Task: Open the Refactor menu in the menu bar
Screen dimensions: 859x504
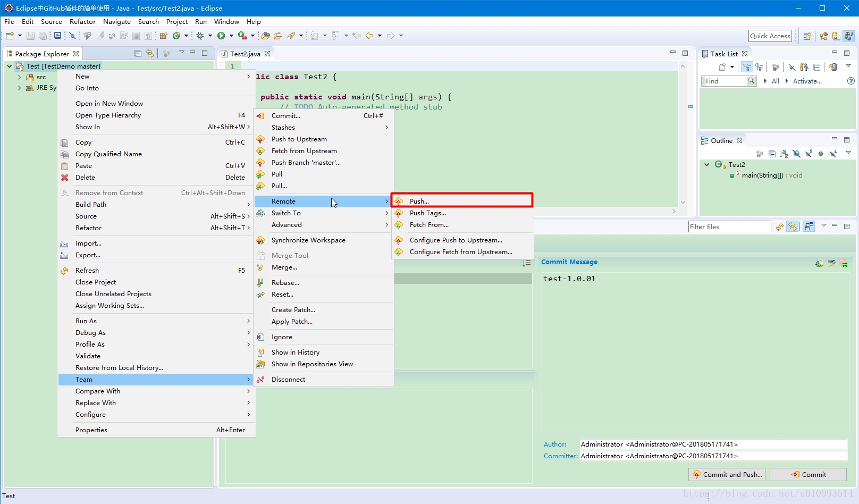Action: point(82,21)
